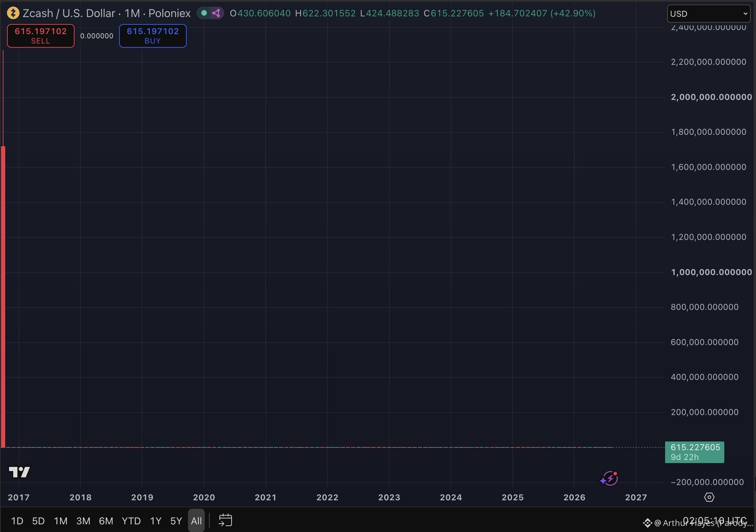756x532 pixels.
Task: Click the blue BUY 615.197102 button
Action: tap(153, 36)
